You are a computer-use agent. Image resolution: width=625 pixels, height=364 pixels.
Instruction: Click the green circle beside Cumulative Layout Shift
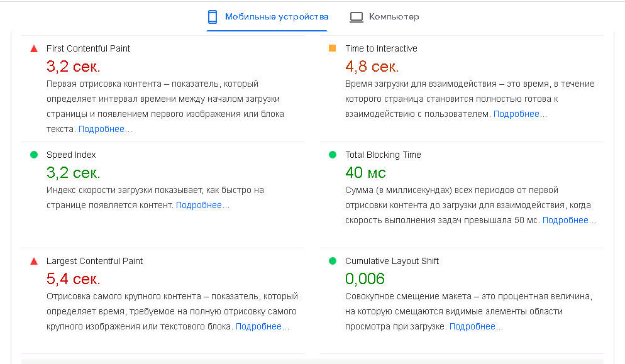[x=333, y=261]
